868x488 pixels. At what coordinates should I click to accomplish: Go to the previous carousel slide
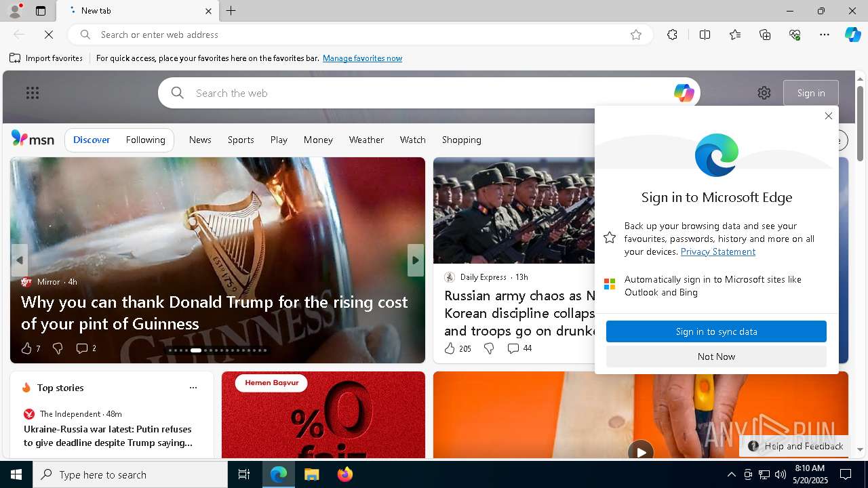point(19,260)
